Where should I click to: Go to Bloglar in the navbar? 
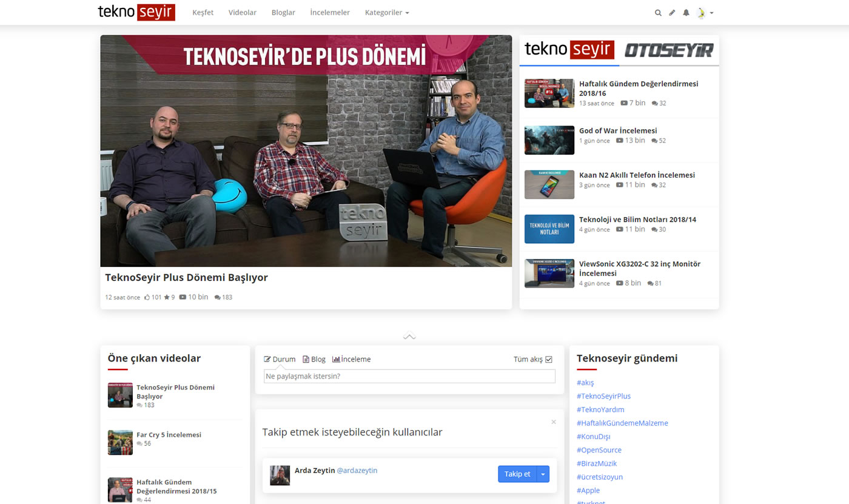pyautogui.click(x=283, y=13)
